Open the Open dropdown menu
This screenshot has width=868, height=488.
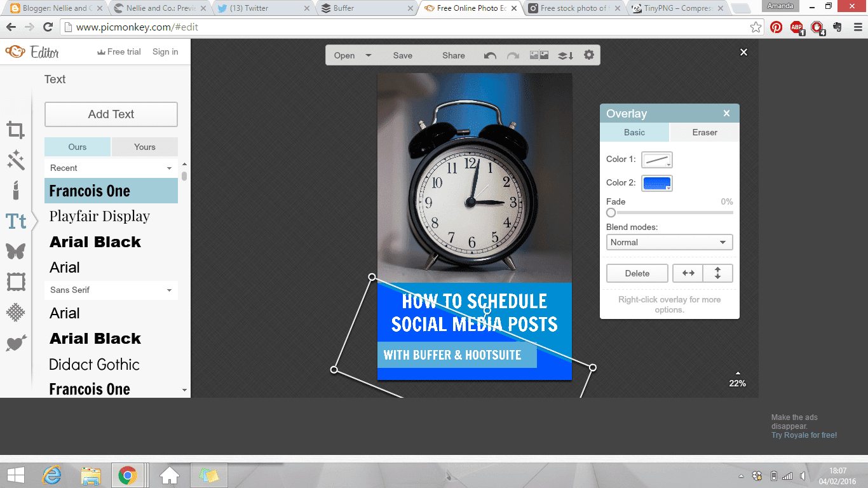(353, 55)
